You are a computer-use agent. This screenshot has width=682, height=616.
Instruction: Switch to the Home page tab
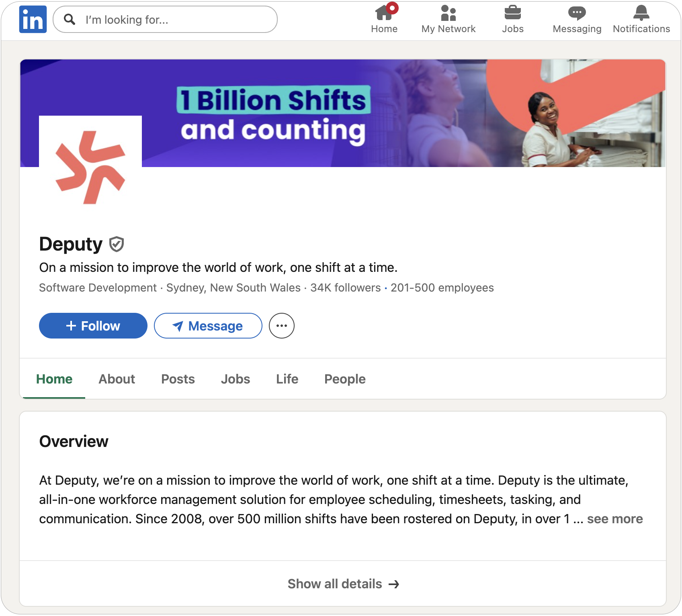pos(54,379)
